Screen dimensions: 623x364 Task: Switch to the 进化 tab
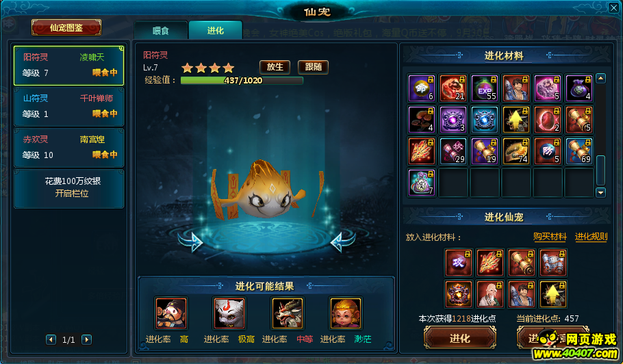click(x=216, y=31)
